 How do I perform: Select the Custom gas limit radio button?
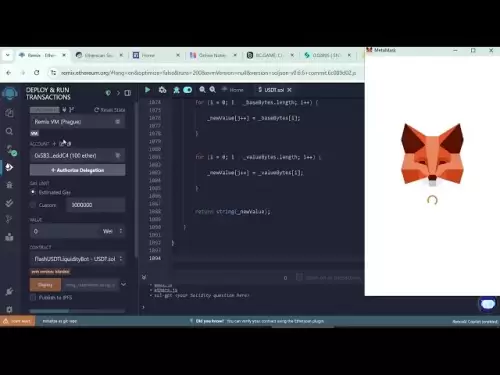click(x=33, y=205)
